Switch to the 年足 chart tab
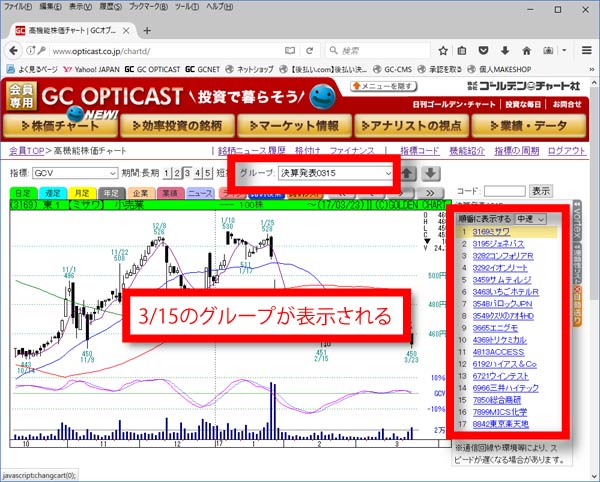This screenshot has width=600, height=482. coord(111,193)
